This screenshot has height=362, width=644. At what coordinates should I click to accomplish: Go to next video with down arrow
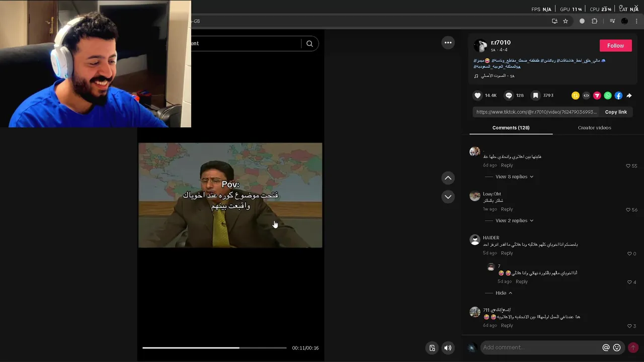(x=448, y=197)
